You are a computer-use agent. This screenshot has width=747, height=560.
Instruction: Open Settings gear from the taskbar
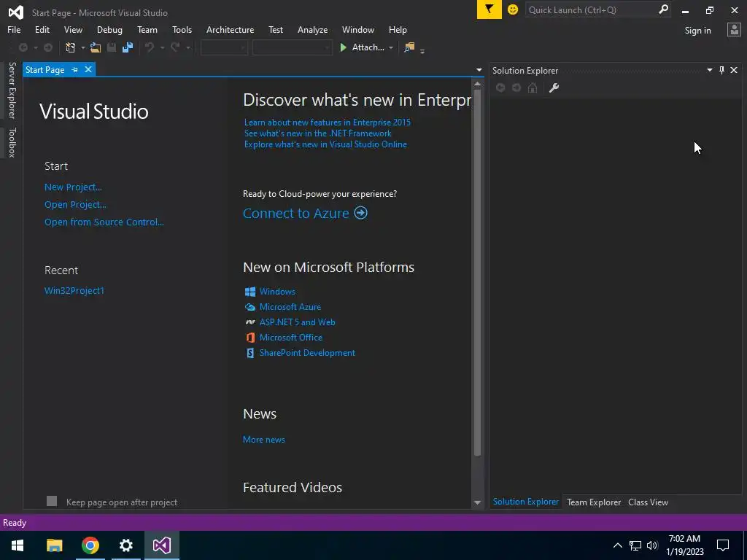tap(125, 545)
